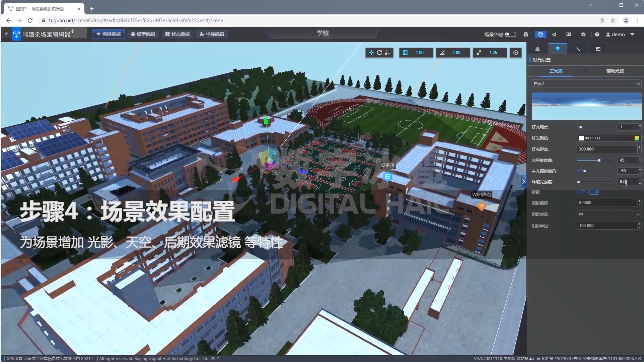Select the rotate gizmo tool in viewport
Screen dimensions: 644x362
click(x=380, y=53)
